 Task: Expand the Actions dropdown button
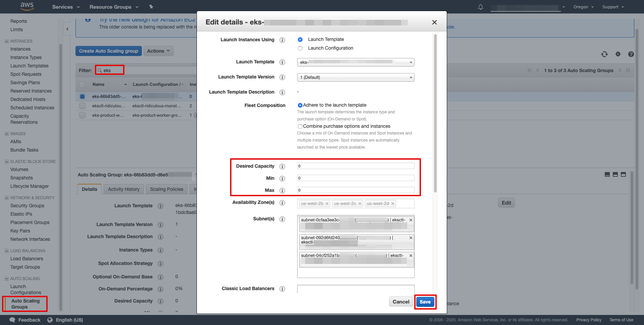click(158, 51)
